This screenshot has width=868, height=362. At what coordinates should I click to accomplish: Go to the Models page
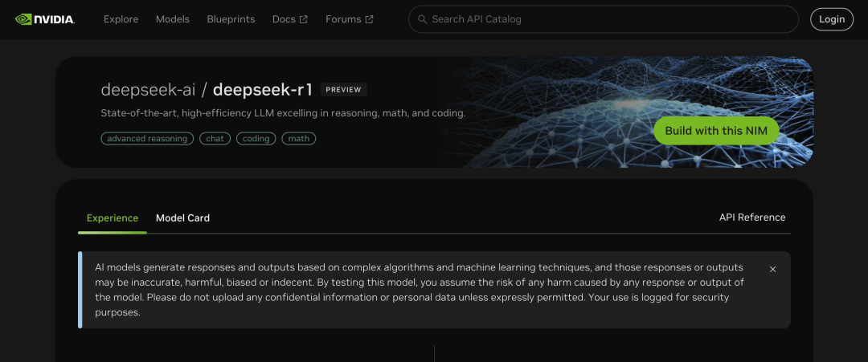point(172,19)
